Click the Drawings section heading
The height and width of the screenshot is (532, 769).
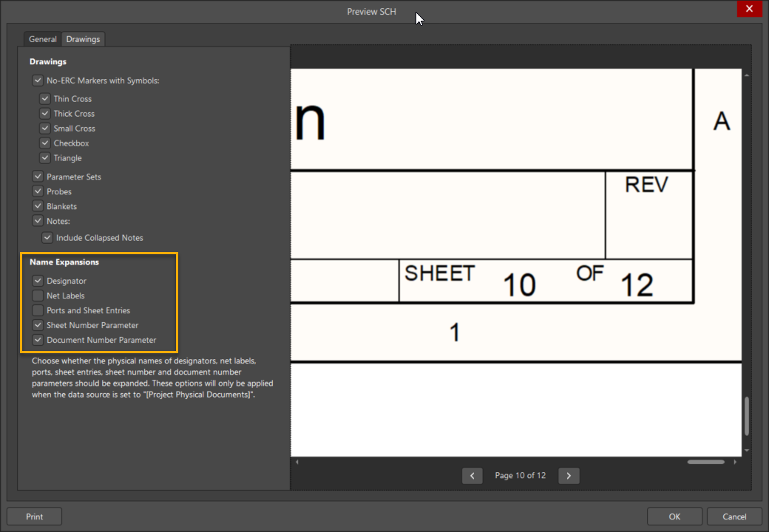(x=48, y=62)
